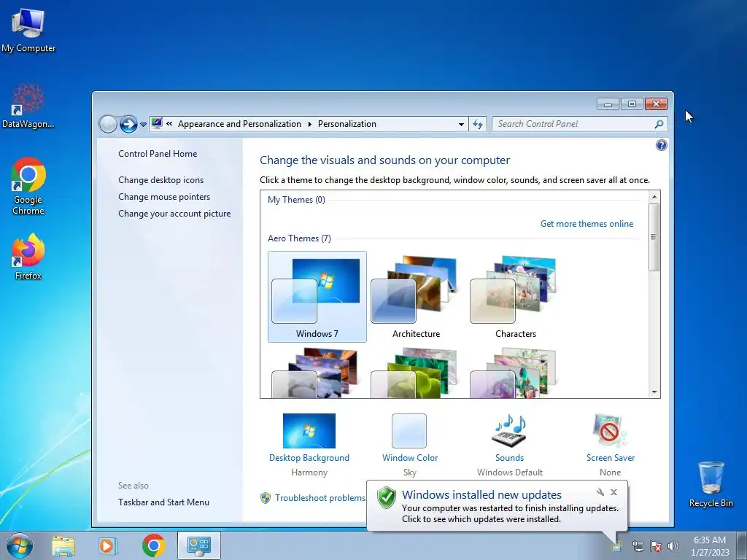Click the Windows Update tray icon
The width and height of the screenshot is (747, 560).
tap(616, 546)
